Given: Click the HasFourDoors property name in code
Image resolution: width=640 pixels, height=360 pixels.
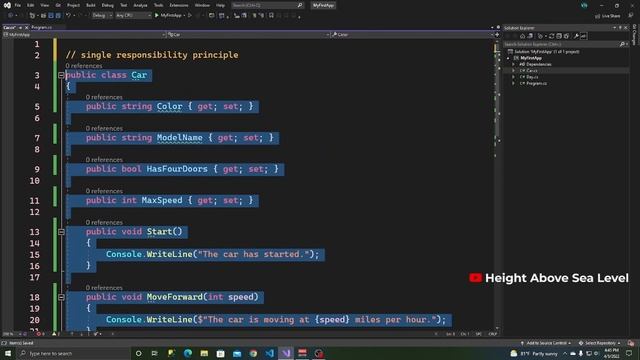Looking at the screenshot, I should [177, 169].
